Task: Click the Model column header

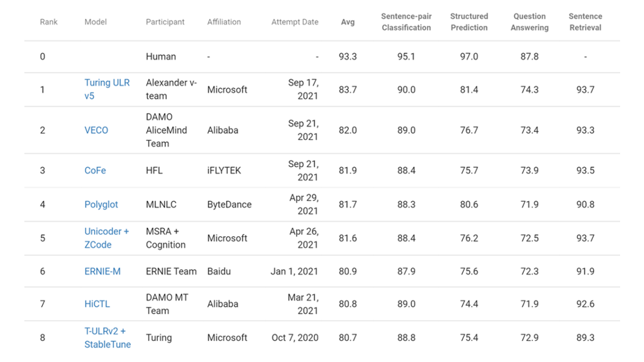Action: tap(96, 22)
